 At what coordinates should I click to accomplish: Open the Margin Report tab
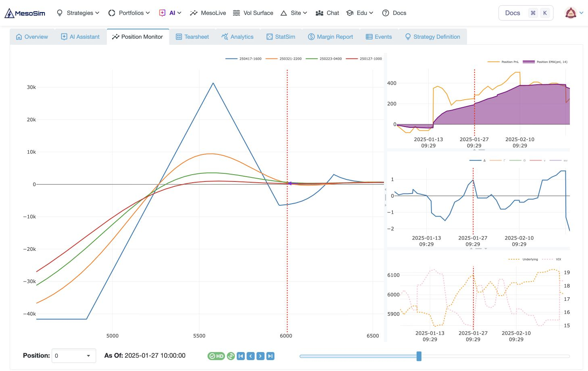click(x=330, y=37)
